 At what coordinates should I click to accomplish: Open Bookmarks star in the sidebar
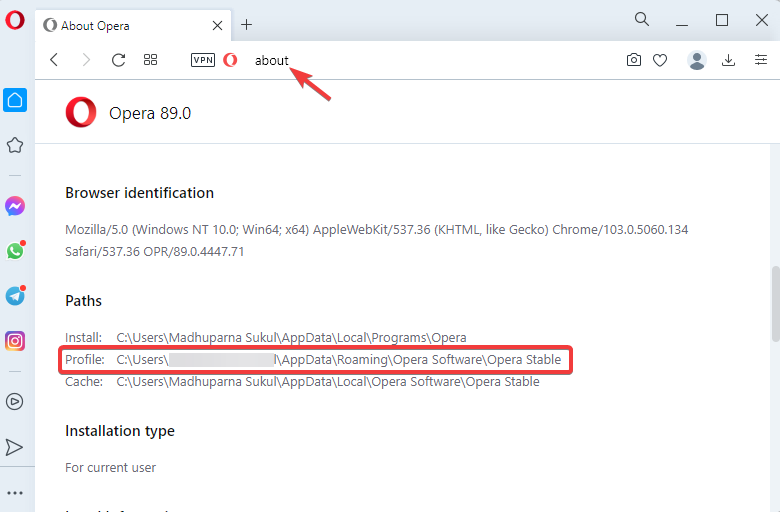click(15, 145)
